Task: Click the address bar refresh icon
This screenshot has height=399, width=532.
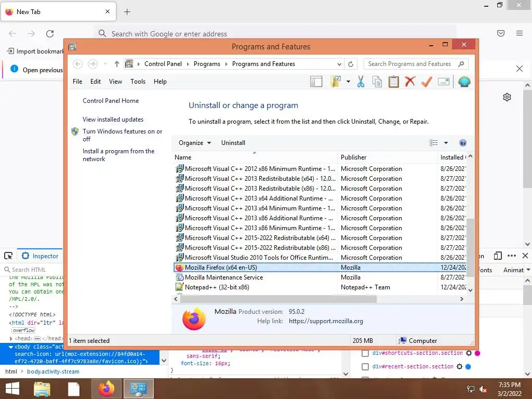Action: pos(351,64)
